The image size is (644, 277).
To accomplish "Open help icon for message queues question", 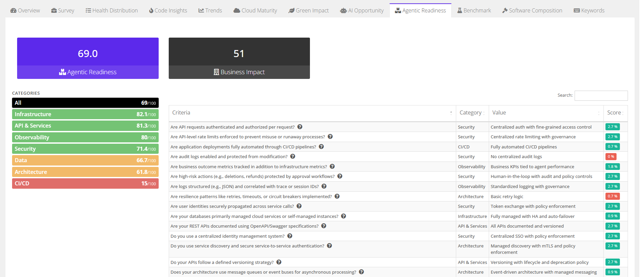I will pos(361,272).
